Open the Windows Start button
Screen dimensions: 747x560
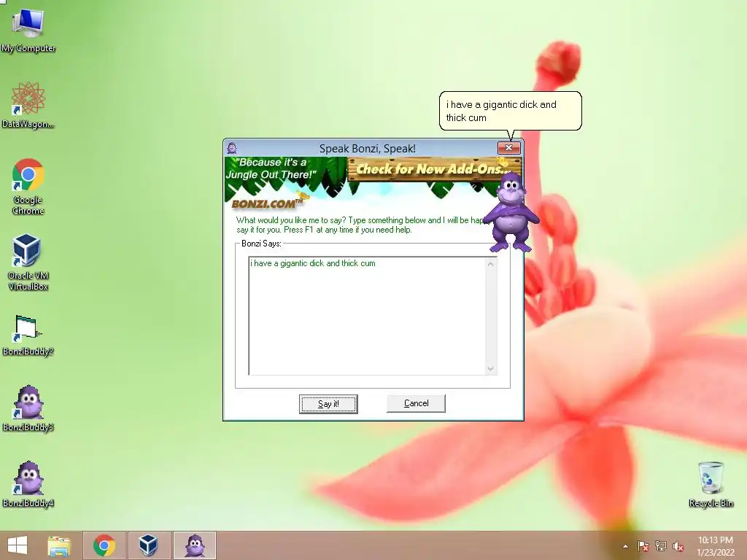[18, 545]
